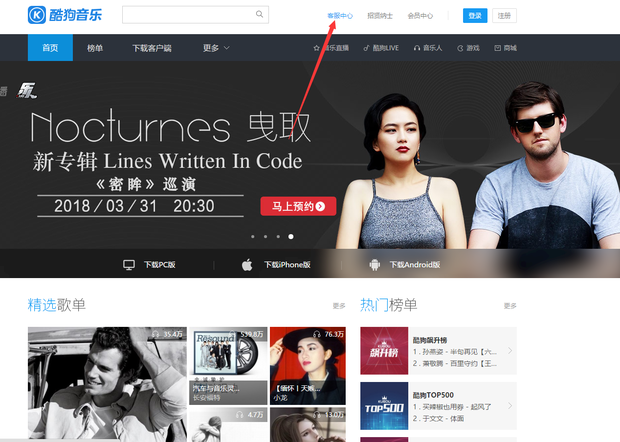Click the Android robot download icon
Image resolution: width=620 pixels, height=442 pixels.
coord(374,265)
